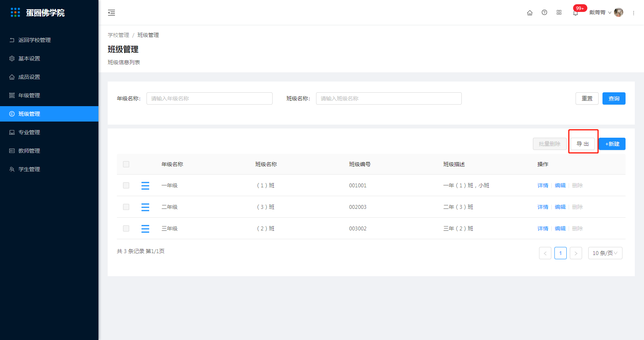Click 删除 for 一年级 row
This screenshot has height=340, width=644.
[577, 185]
